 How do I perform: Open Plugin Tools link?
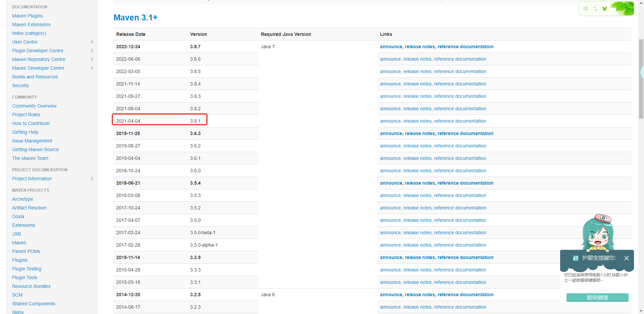pos(24,277)
